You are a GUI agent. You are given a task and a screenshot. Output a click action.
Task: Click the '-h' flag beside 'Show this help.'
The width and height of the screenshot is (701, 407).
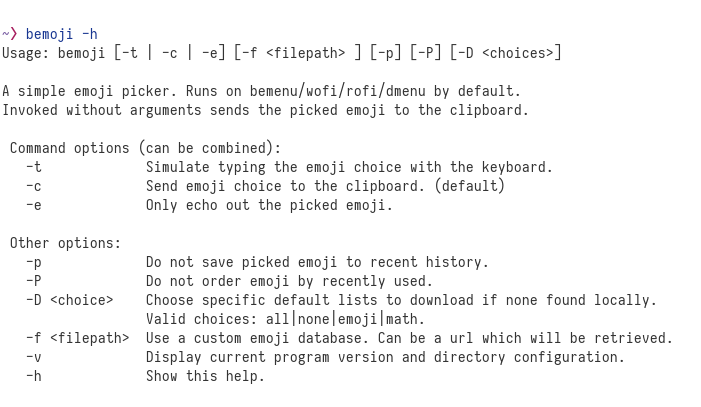[34, 376]
